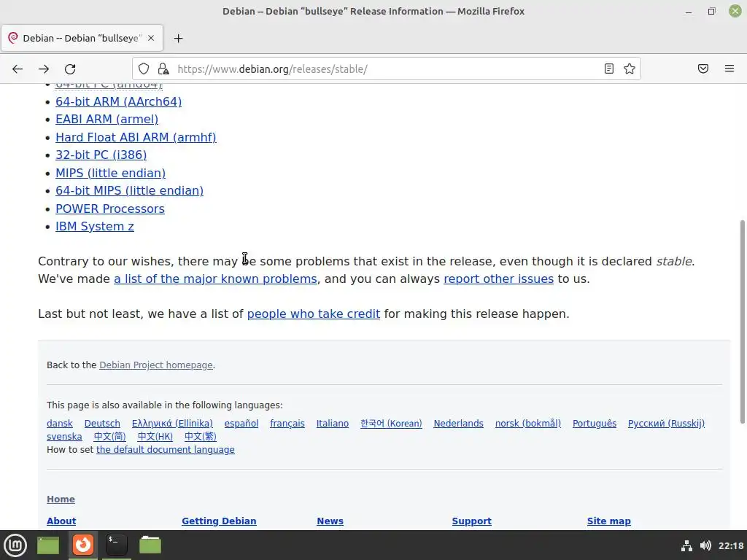This screenshot has width=747, height=560.
Task: Click the News footer link
Action: click(330, 521)
